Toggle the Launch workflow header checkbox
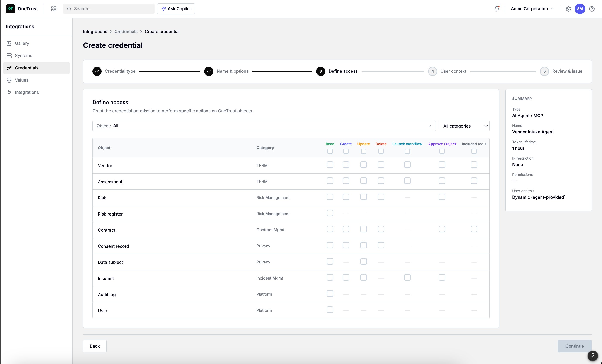This screenshot has height=364, width=602. tap(407, 151)
